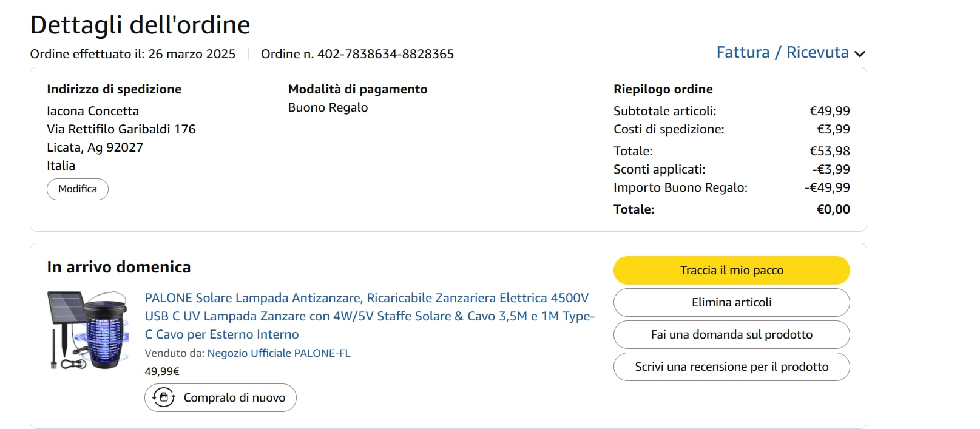Visit the Negozio Ufficiale PALONE-FL seller link

click(279, 353)
